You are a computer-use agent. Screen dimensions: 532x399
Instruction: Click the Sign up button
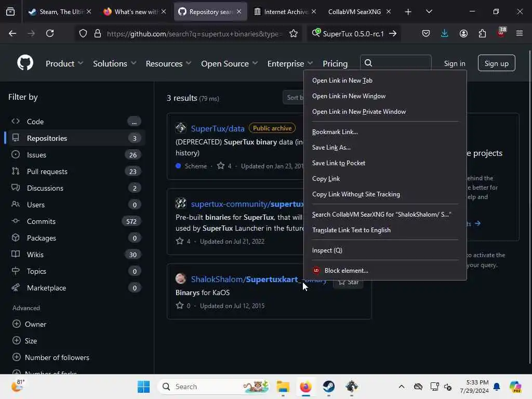tap(496, 63)
